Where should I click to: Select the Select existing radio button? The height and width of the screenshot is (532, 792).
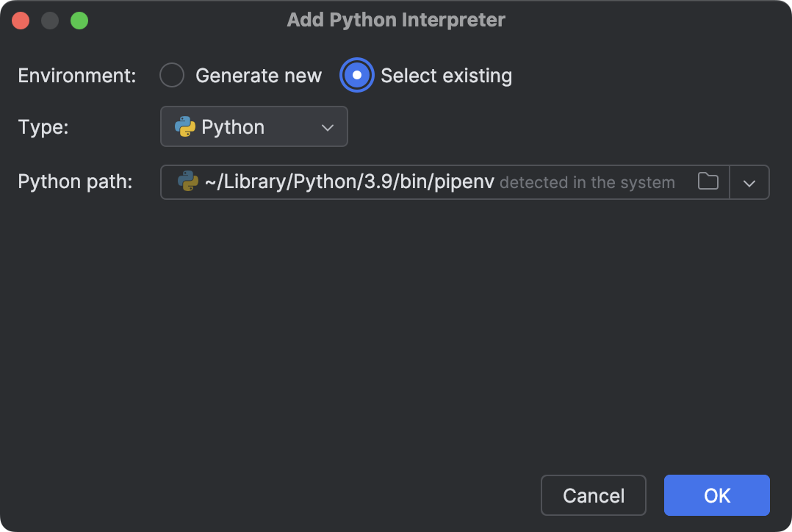(x=357, y=75)
